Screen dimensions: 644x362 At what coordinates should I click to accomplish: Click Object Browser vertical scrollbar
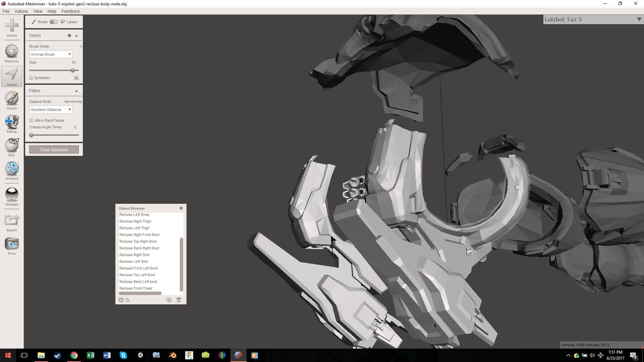181,264
